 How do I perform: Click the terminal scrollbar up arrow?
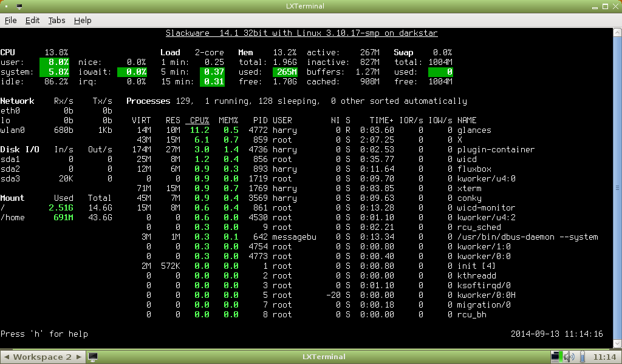tap(617, 33)
